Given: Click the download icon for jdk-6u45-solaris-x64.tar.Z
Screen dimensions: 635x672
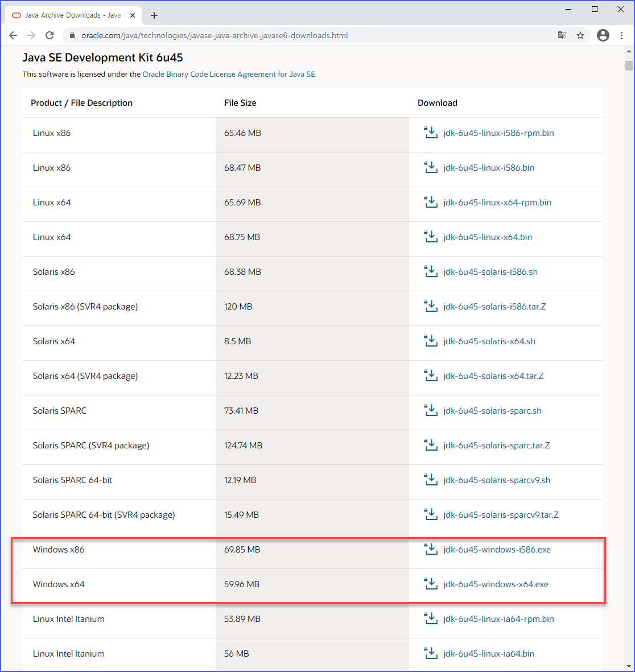Looking at the screenshot, I should click(431, 376).
